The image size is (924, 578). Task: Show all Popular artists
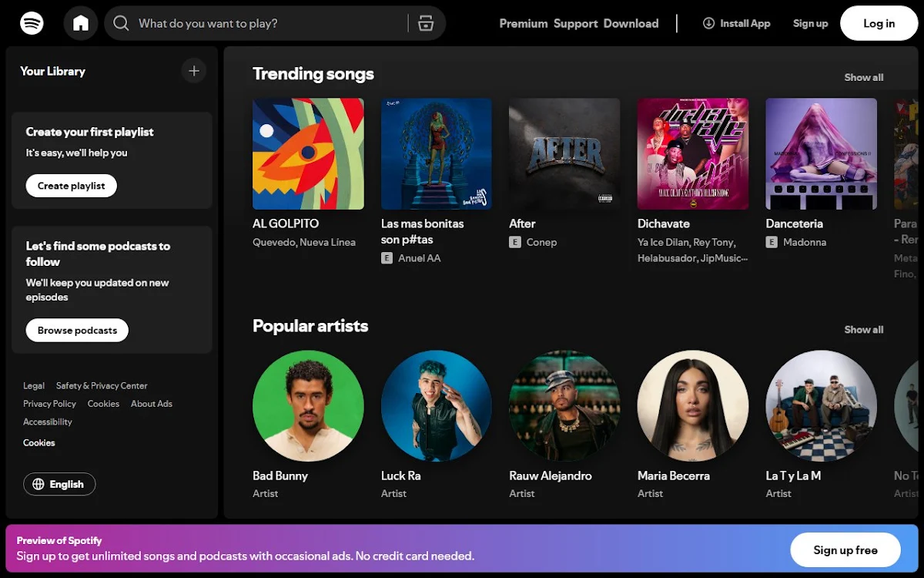point(863,329)
